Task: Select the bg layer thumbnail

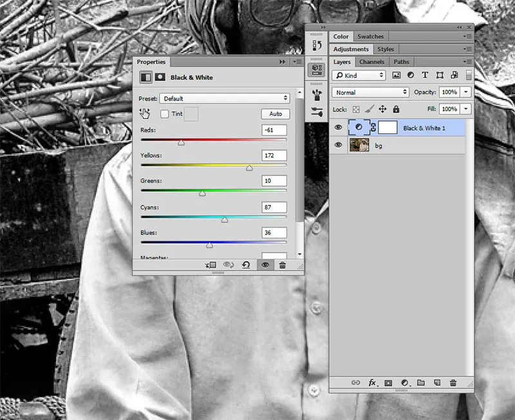Action: pos(359,145)
